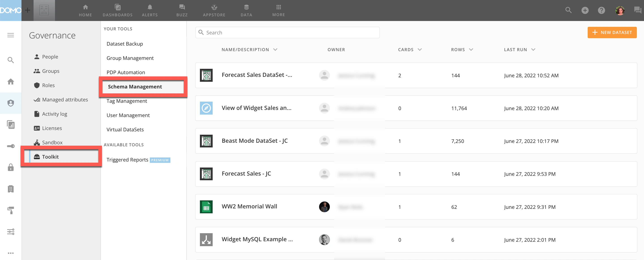644x260 pixels.
Task: Click the WW2 Memorial Wall owner avatar
Action: (324, 207)
